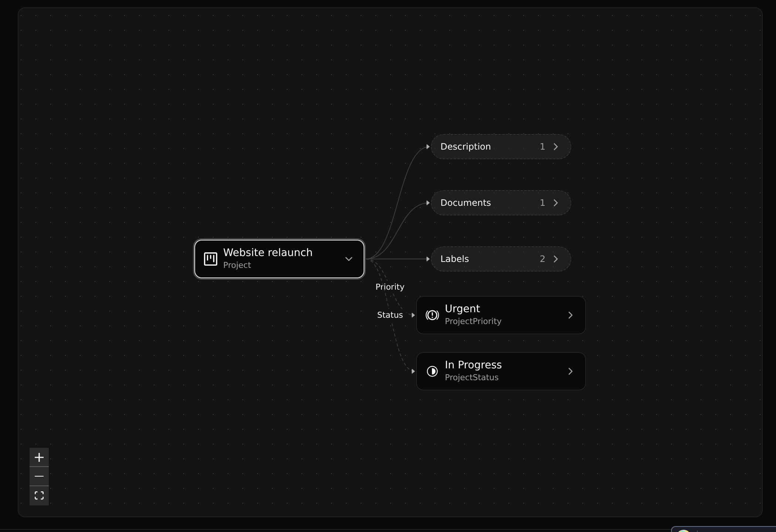Click the Priority edge label

[390, 287]
